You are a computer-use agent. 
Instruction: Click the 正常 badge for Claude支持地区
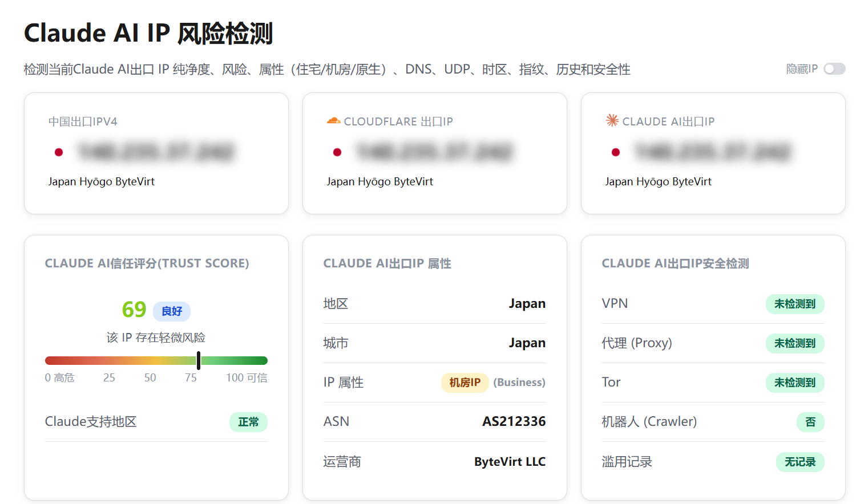(x=248, y=422)
